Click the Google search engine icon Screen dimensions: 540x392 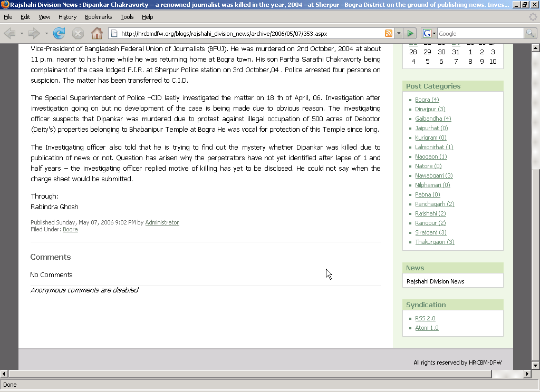(427, 33)
